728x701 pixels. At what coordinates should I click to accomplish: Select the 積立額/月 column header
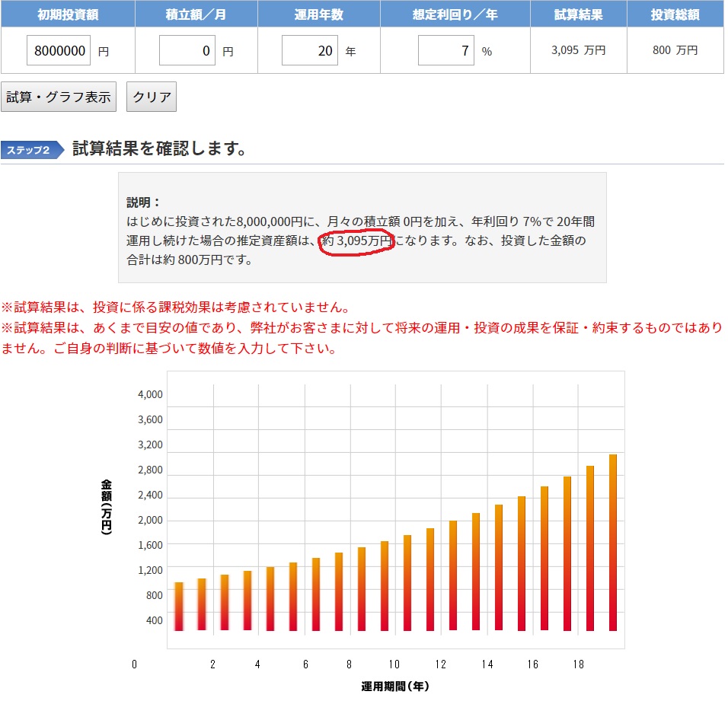tap(196, 14)
